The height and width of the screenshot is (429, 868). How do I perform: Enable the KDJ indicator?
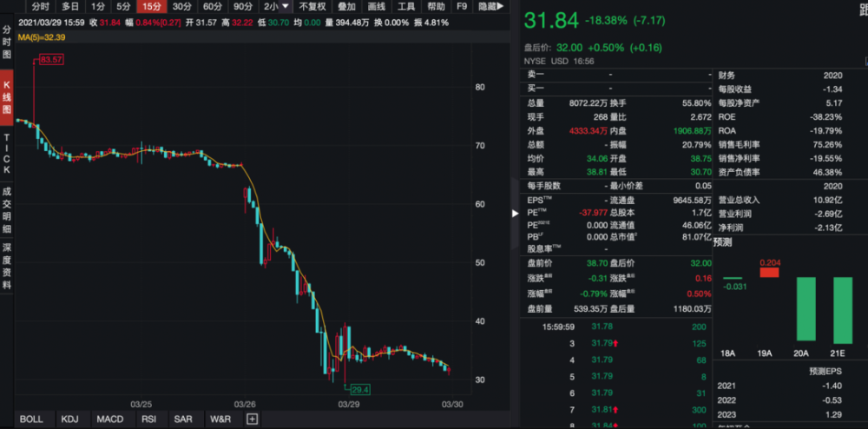click(x=69, y=419)
